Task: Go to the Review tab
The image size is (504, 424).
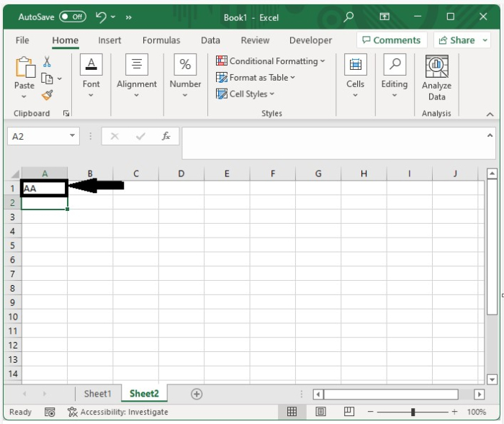Action: pyautogui.click(x=255, y=40)
